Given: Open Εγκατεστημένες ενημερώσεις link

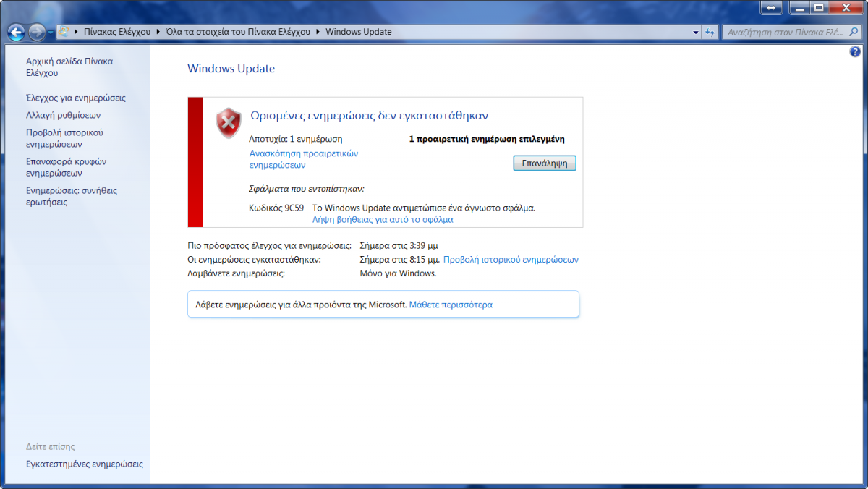Looking at the screenshot, I should coord(85,464).
